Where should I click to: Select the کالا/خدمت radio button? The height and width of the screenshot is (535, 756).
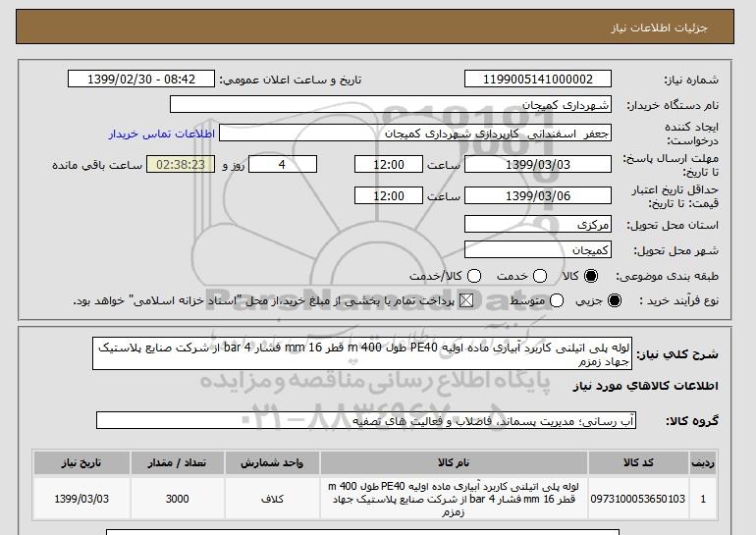(x=474, y=276)
